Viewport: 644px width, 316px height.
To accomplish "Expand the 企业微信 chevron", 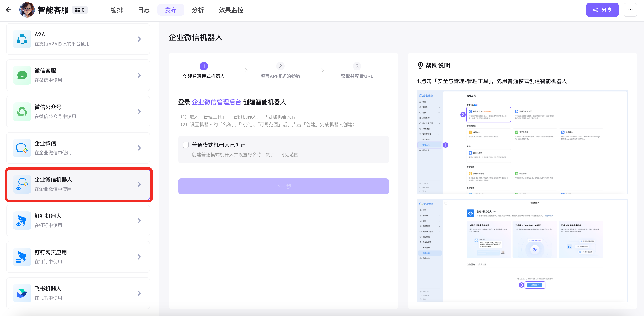I will pyautogui.click(x=139, y=148).
